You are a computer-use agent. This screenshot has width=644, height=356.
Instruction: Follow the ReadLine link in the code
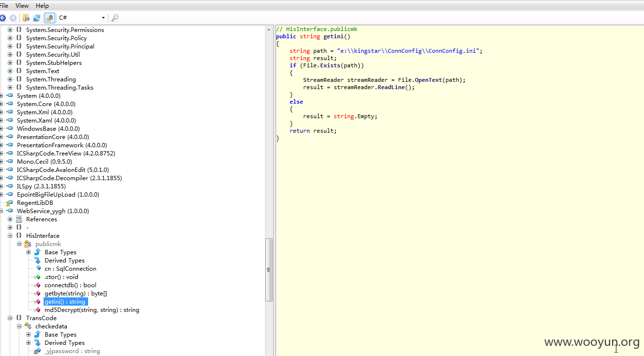(391, 87)
